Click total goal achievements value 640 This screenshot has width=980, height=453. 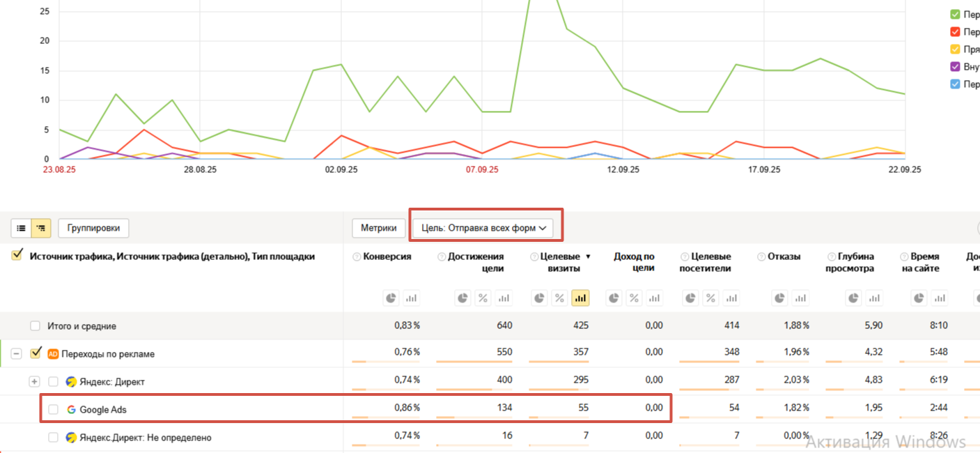tap(504, 325)
